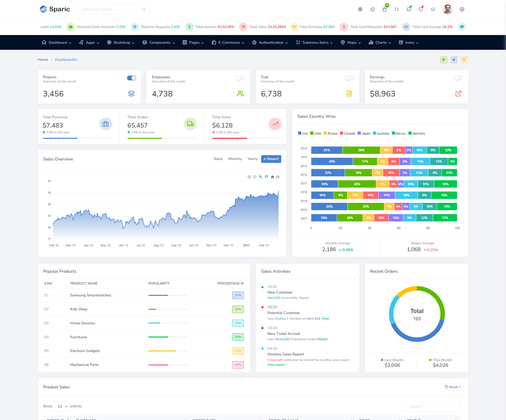Click the green star shortcut button
The height and width of the screenshot is (420, 506).
[x=444, y=60]
